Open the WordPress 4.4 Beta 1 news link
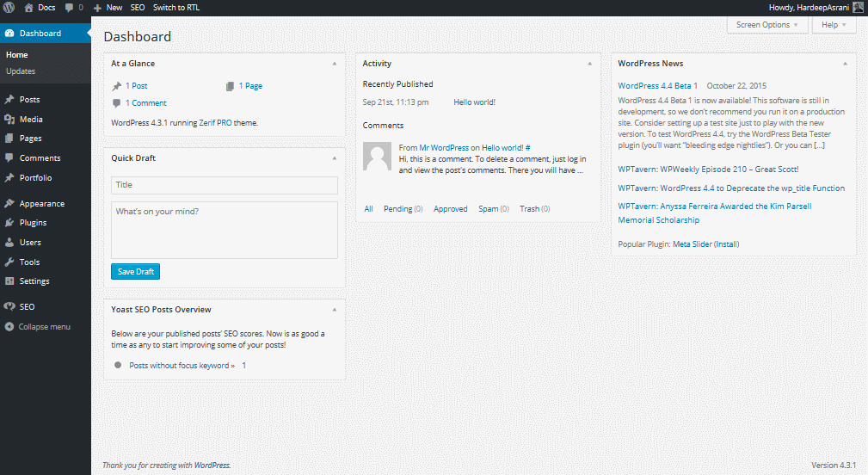868x475 pixels. [658, 86]
